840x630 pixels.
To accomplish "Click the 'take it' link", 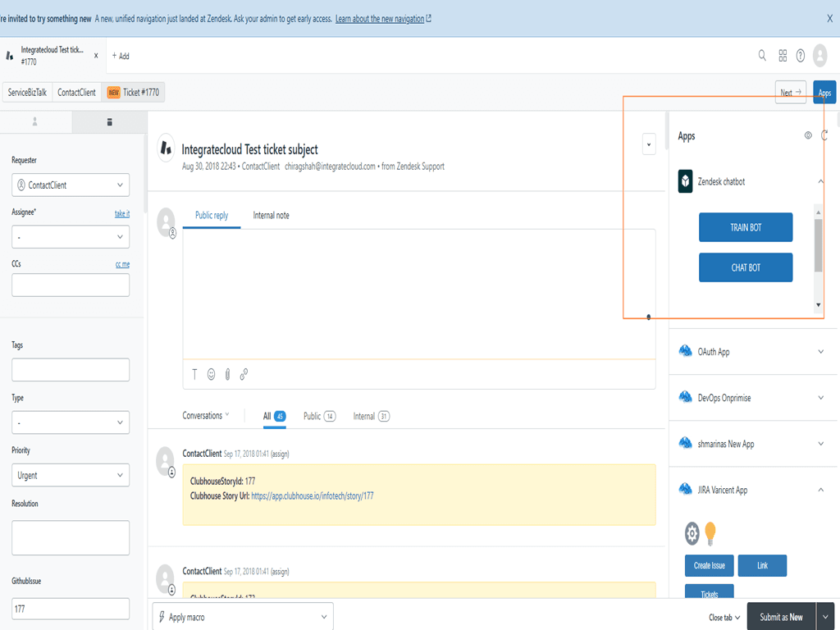I will (x=122, y=213).
